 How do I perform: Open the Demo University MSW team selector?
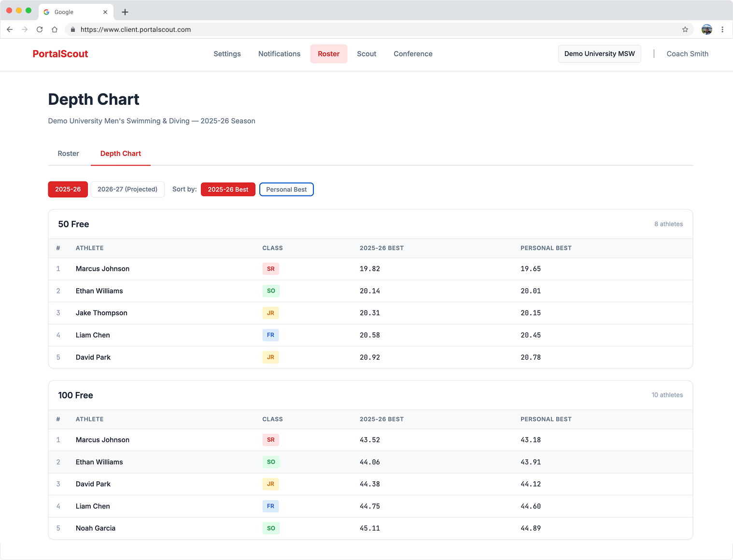click(x=599, y=54)
